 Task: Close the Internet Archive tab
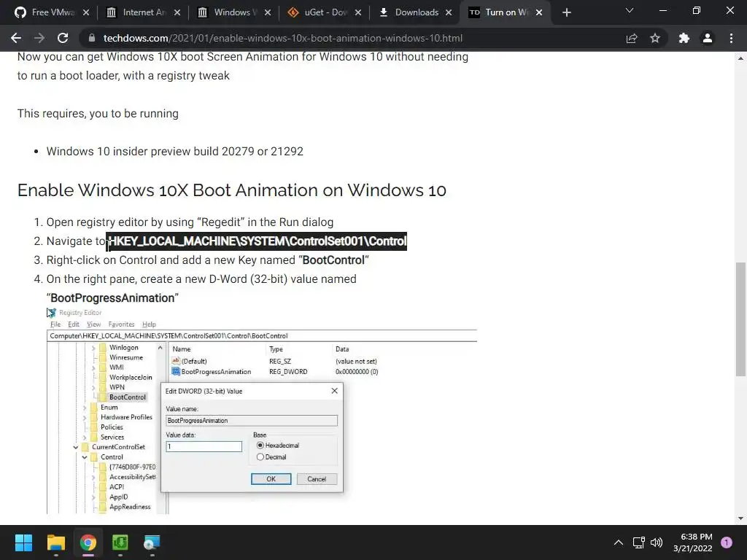[177, 12]
